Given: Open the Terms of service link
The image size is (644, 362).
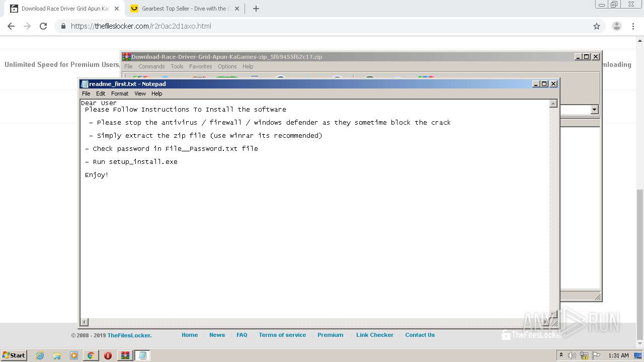Looking at the screenshot, I should pyautogui.click(x=282, y=335).
